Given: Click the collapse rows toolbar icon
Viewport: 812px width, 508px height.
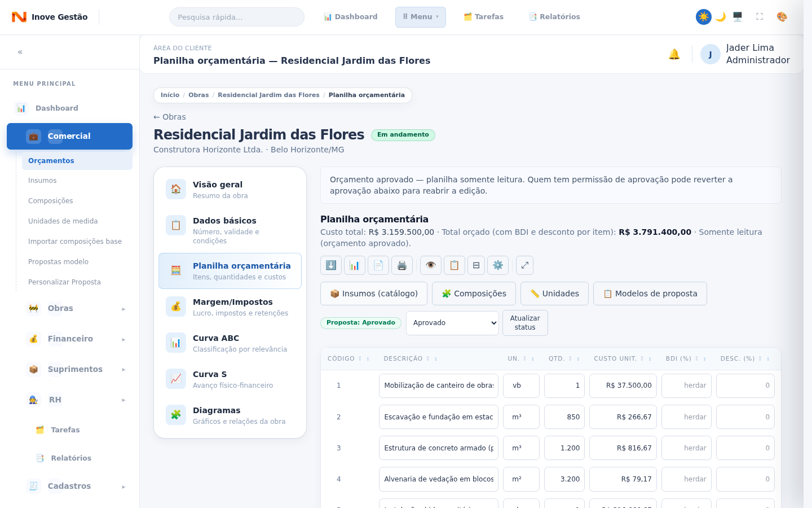Looking at the screenshot, I should click(x=476, y=265).
